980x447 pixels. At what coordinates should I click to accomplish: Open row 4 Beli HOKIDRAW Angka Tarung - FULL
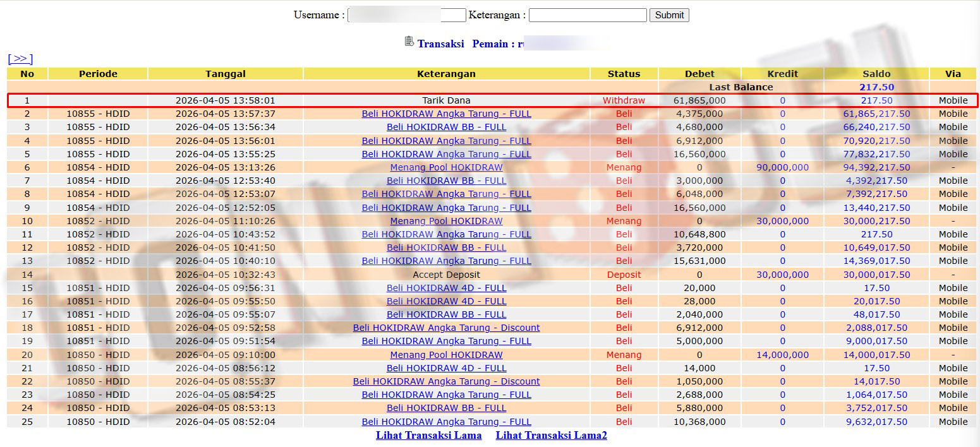tap(446, 141)
